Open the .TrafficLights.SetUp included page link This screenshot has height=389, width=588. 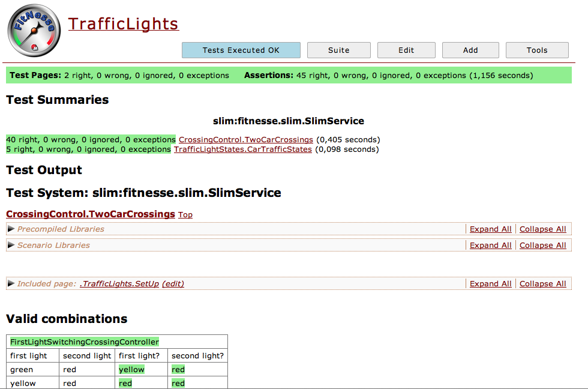pos(119,283)
